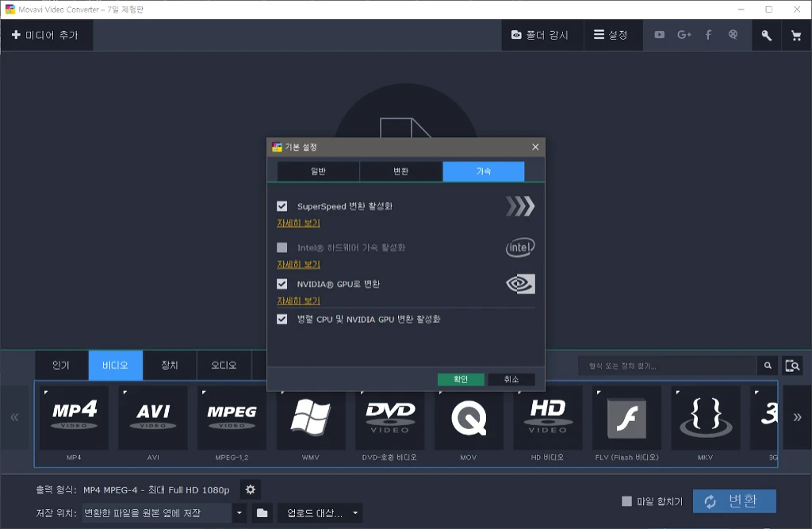Click 자세히 보기 link under SuperSpeed

click(x=298, y=224)
